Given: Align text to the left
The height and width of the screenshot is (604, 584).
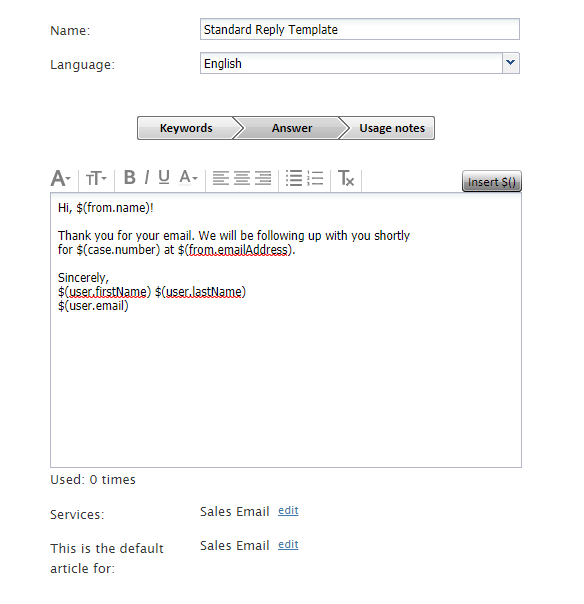Looking at the screenshot, I should (221, 178).
